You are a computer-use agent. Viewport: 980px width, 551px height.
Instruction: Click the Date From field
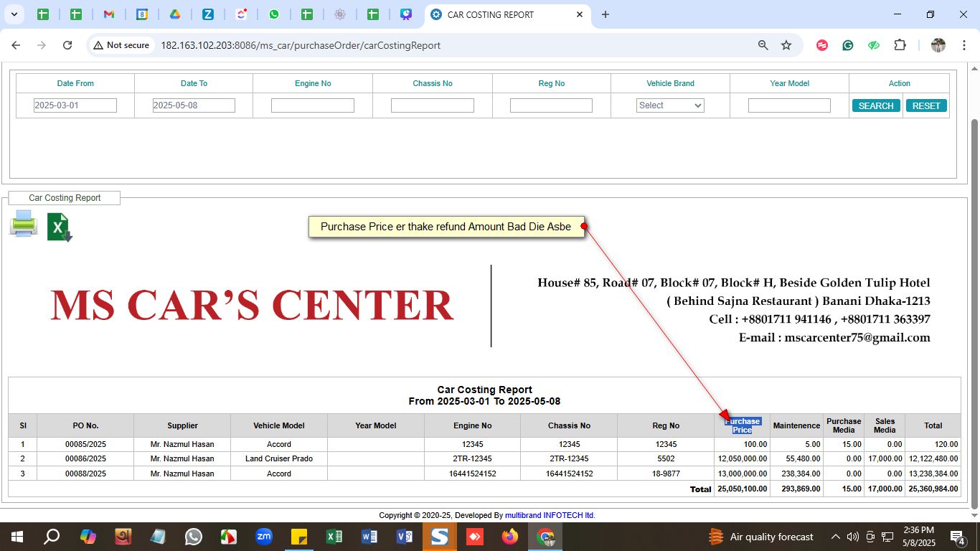[75, 105]
